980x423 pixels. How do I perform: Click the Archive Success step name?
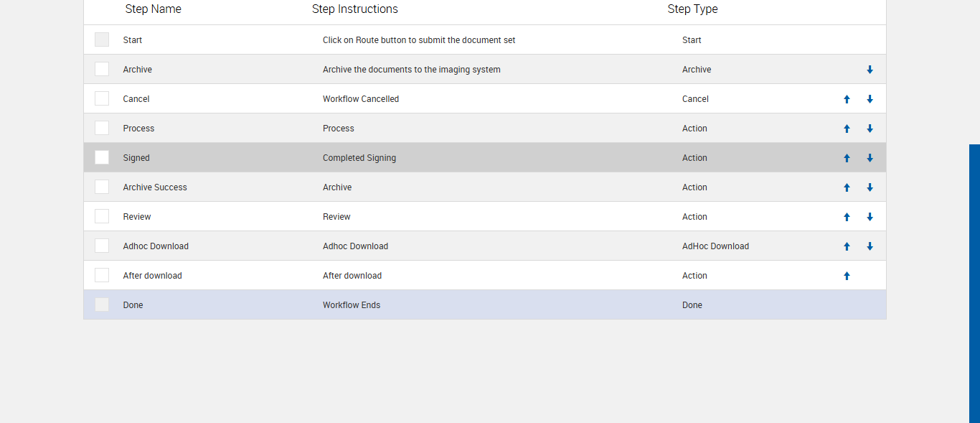155,187
